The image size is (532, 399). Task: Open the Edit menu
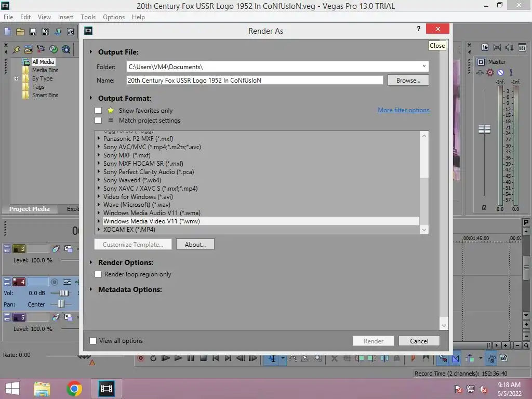(25, 17)
